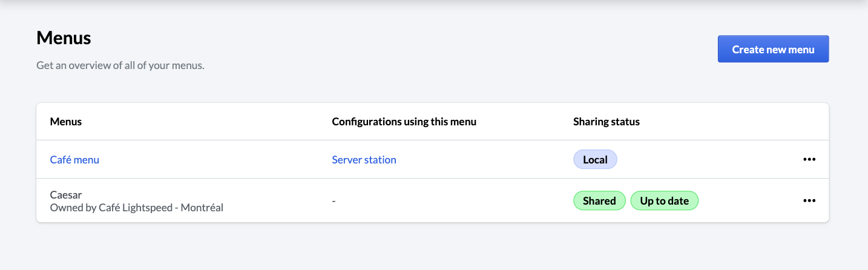Open the Café menu row's three-dot options
The width and height of the screenshot is (868, 270).
(809, 160)
